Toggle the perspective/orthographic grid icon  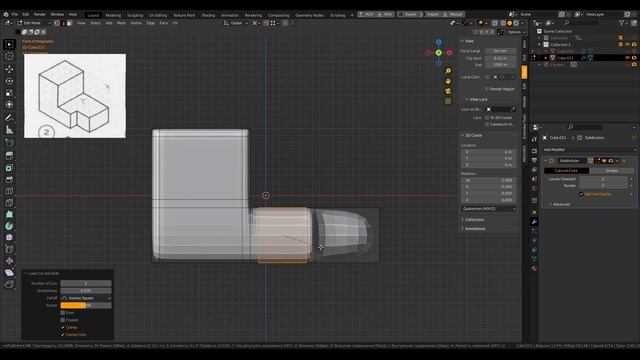click(448, 101)
